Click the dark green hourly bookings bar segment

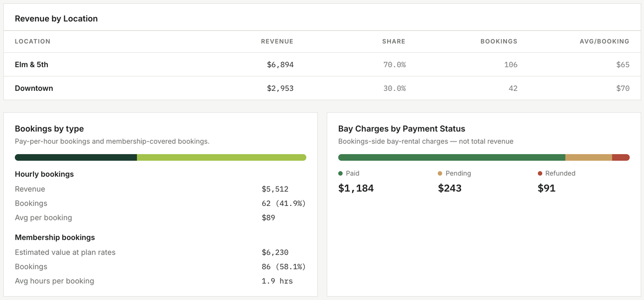[x=76, y=157]
